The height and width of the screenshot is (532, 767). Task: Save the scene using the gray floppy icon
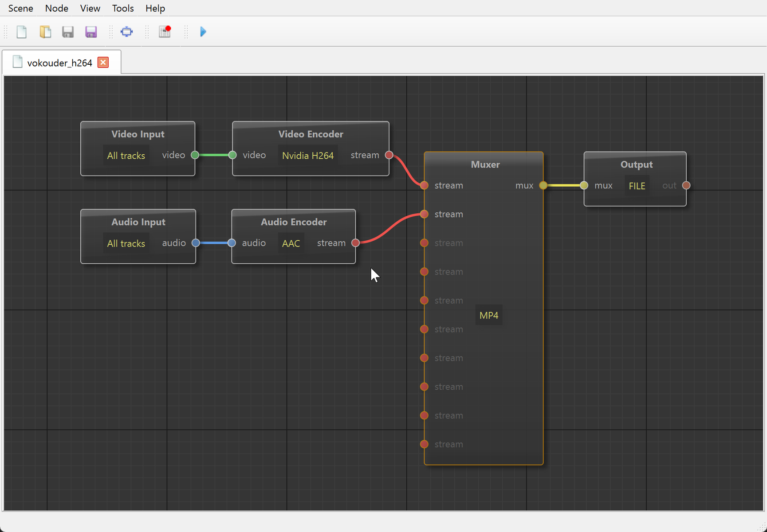(x=68, y=32)
